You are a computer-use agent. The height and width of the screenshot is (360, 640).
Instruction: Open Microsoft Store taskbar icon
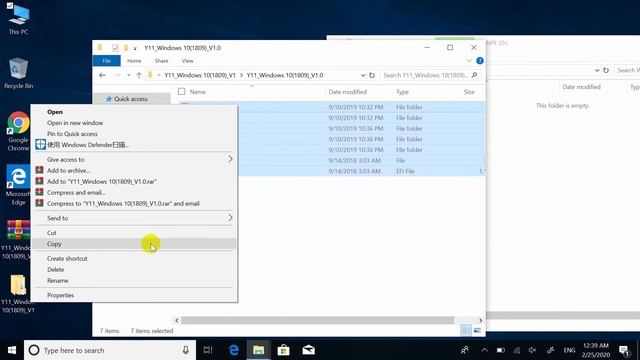[x=283, y=350]
